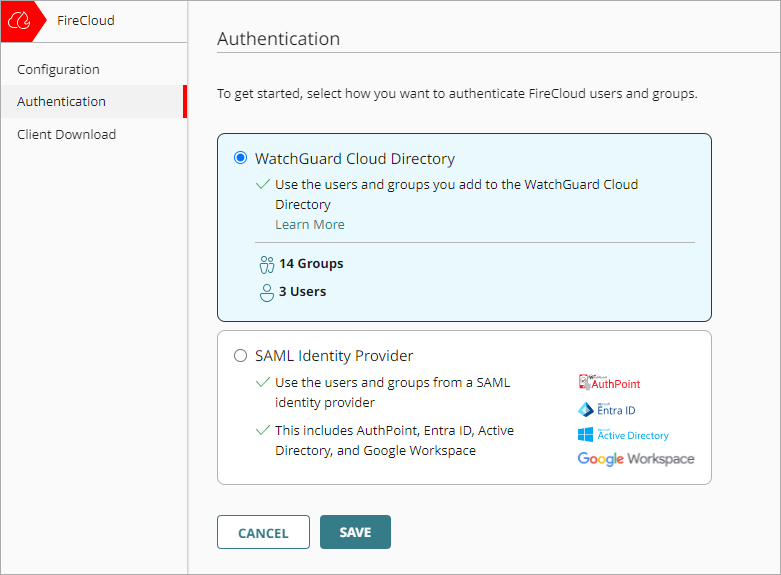Screen dimensions: 781x575
Task: Click the Entra ID logo
Action: (606, 409)
